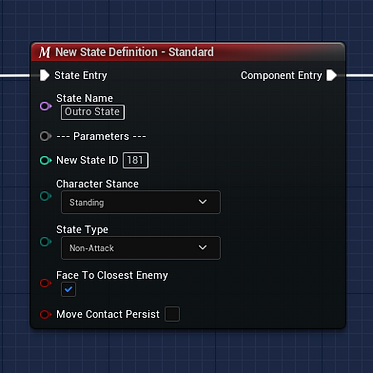Click empty blueprint grid below the node

pos(187,352)
